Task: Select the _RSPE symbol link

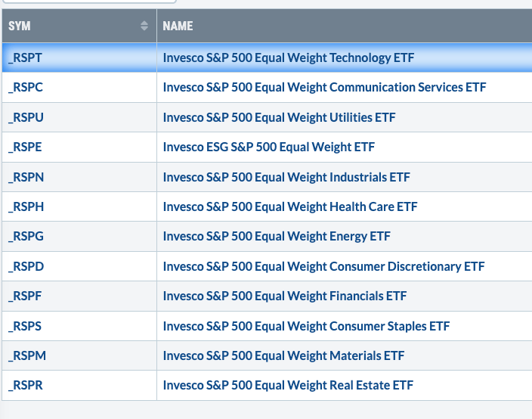Action: tap(26, 147)
